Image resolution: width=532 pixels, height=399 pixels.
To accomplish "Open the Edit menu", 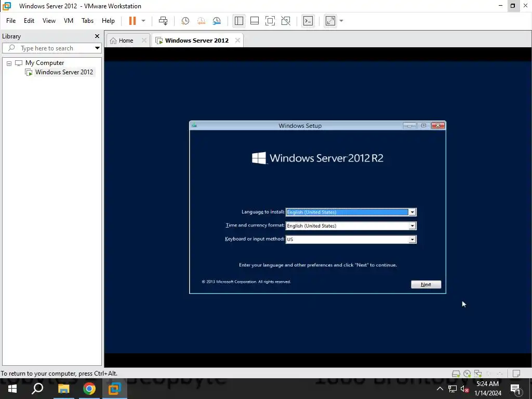I will [x=29, y=21].
